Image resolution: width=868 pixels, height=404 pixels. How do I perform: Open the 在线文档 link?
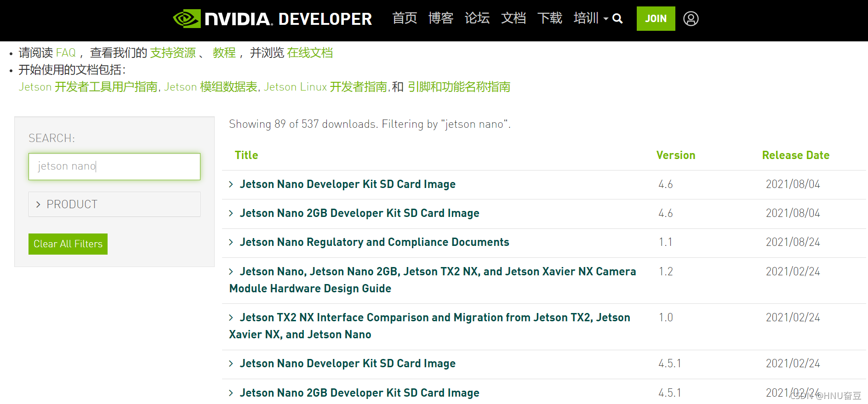[310, 53]
